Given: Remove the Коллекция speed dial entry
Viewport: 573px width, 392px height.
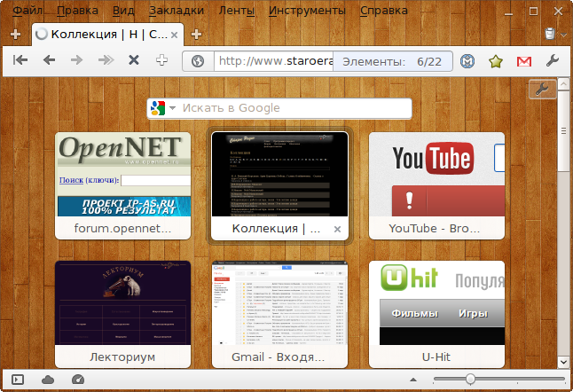Looking at the screenshot, I should [x=337, y=229].
